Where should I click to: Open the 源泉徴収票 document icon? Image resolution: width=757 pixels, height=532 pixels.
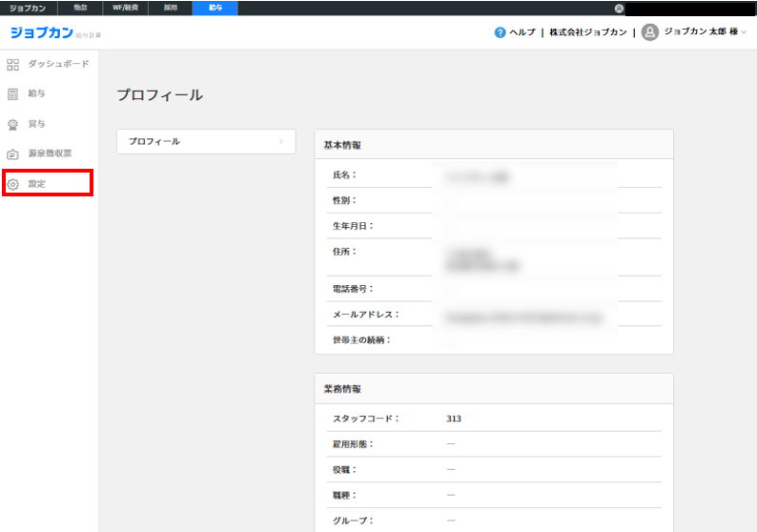pos(12,153)
